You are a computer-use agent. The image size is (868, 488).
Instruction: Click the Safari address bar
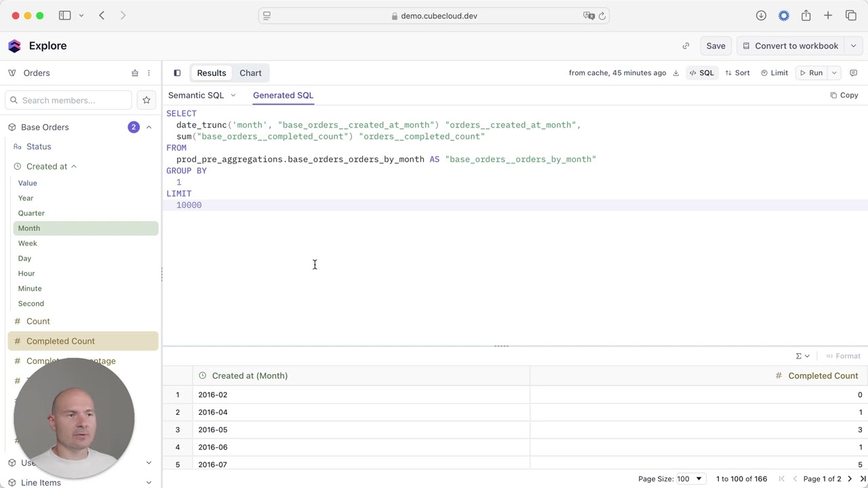(434, 16)
